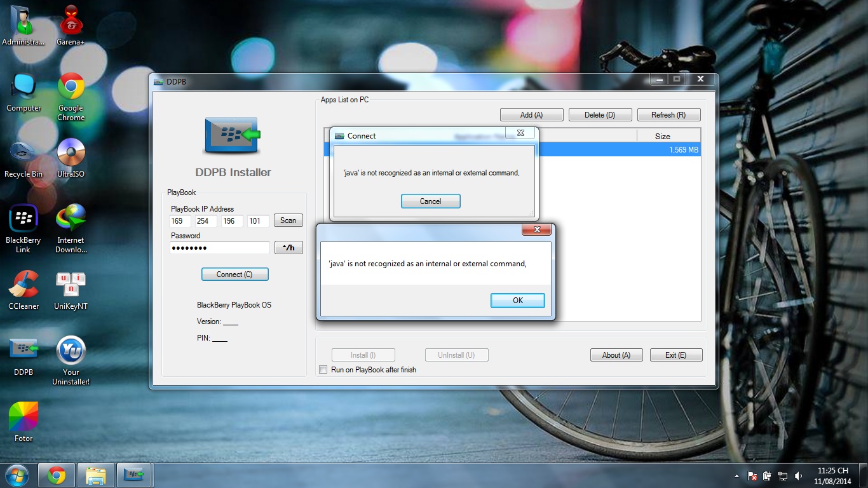Open Windows Explorer from the taskbar
Screen dimensions: 868x488
click(96, 475)
